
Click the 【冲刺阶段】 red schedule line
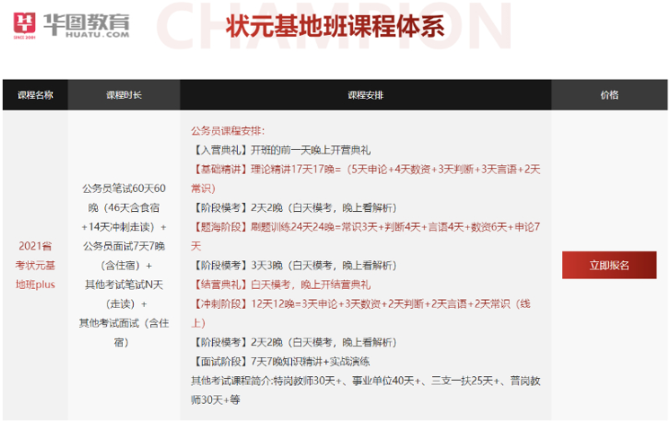click(x=364, y=313)
